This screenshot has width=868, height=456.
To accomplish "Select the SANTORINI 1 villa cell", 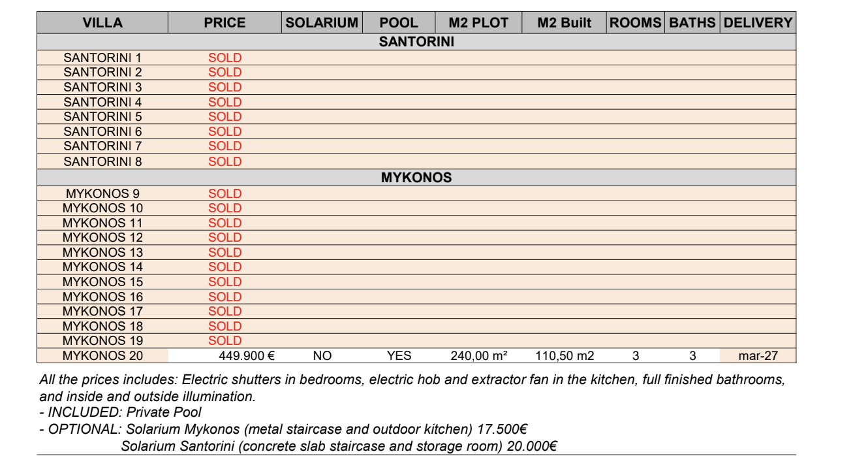I will 102,57.
